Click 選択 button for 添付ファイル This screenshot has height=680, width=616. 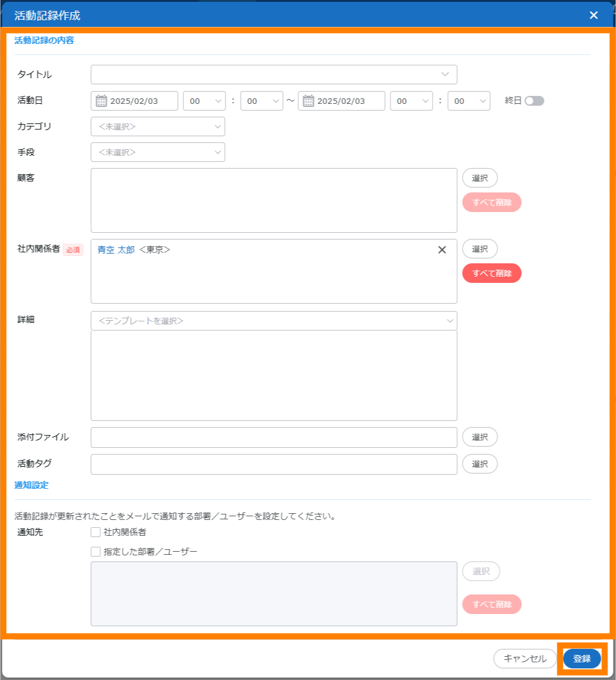[480, 437]
